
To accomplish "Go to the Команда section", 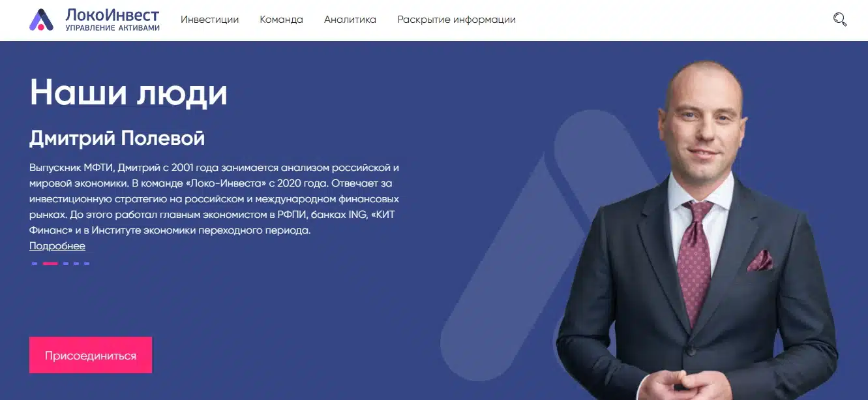I will click(281, 20).
